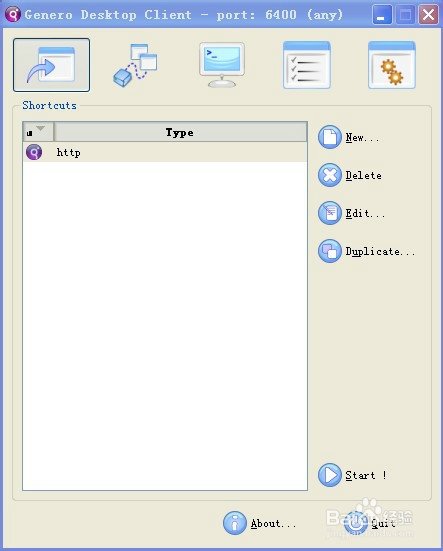Open the Connections panel icon
This screenshot has height=551, width=443.
pos(136,65)
